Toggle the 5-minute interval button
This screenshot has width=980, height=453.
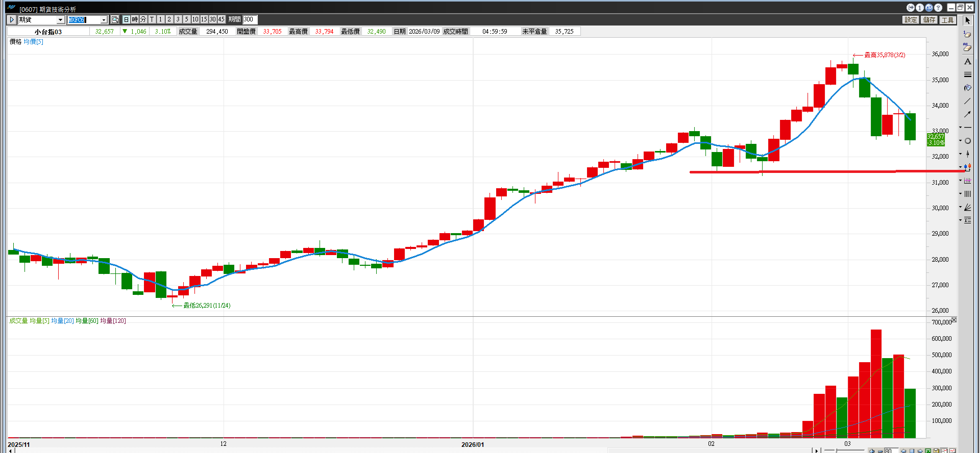point(186,19)
